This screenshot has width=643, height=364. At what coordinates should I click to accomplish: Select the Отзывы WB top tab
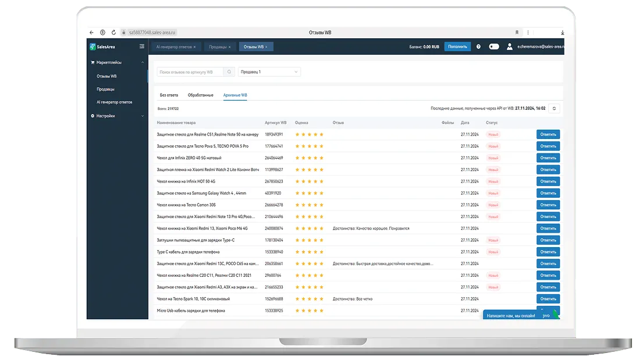coord(256,47)
